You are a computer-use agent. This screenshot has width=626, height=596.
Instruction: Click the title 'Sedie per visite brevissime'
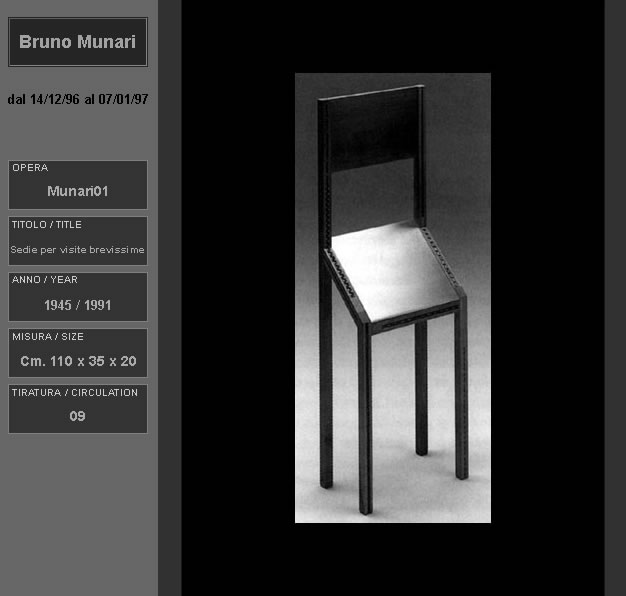(77, 250)
